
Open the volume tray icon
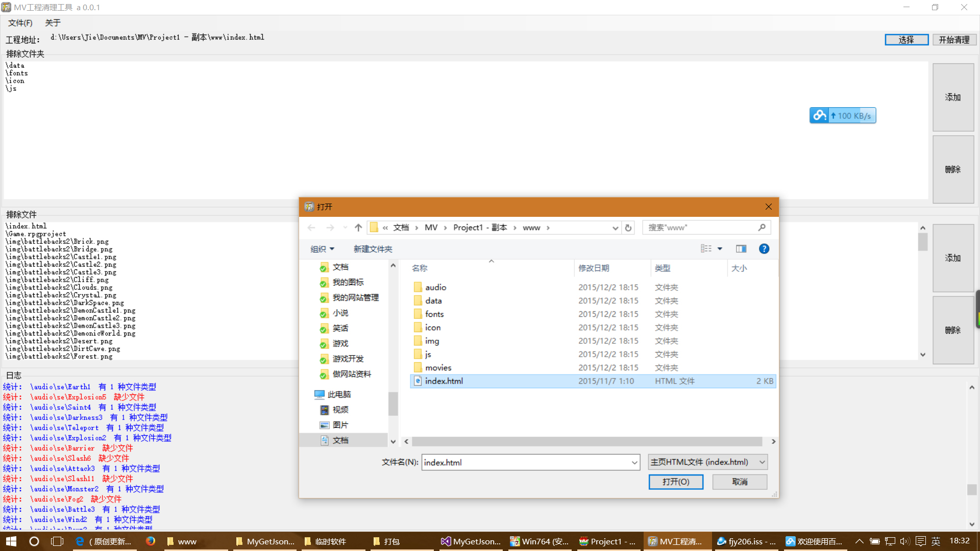pos(904,541)
